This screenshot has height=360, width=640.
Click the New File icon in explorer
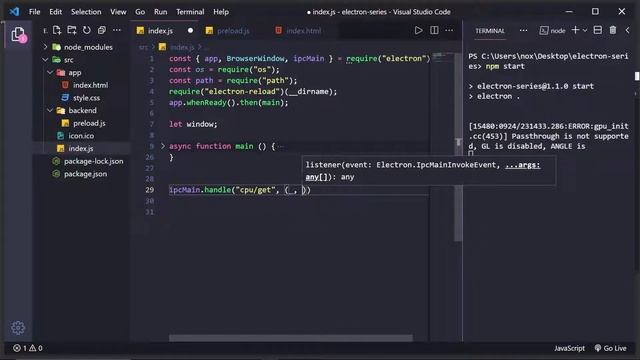tap(57, 30)
